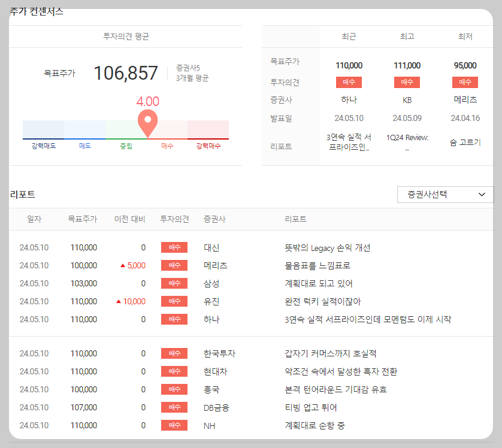Click recent target price 110,000 in summary
This screenshot has height=448, width=502.
click(x=349, y=66)
